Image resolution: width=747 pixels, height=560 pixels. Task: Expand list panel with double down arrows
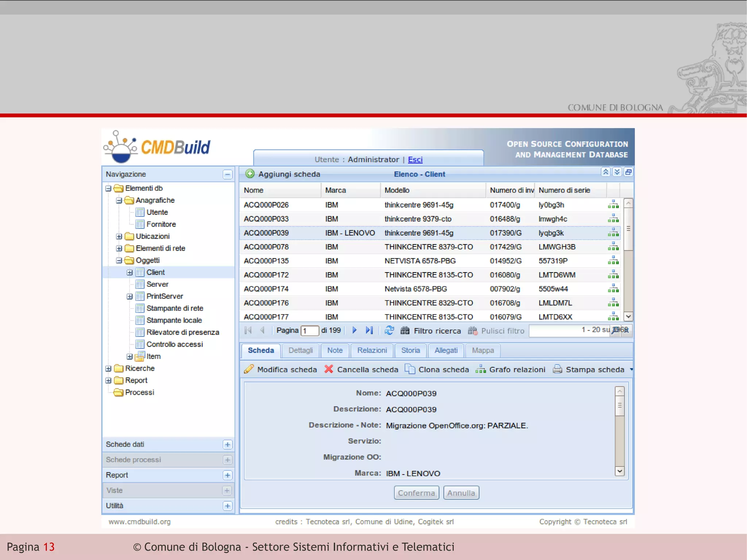click(x=617, y=172)
